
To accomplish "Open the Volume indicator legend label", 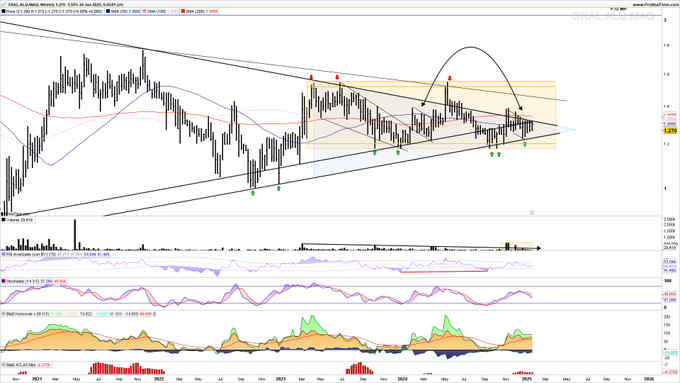I will [x=19, y=220].
